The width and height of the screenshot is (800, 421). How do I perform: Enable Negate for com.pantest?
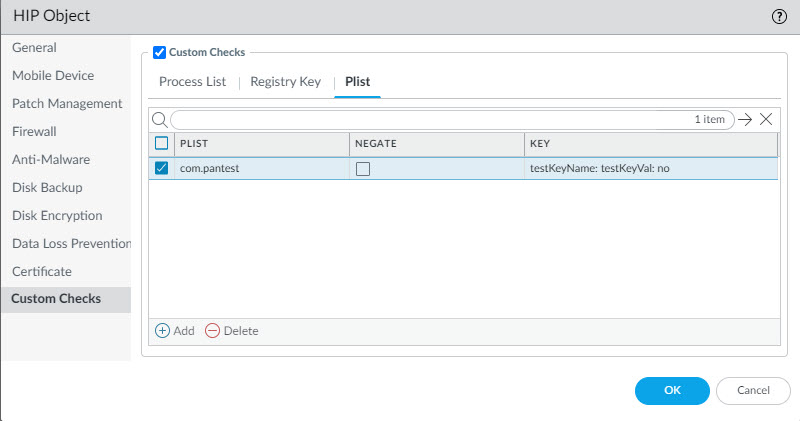(x=363, y=169)
